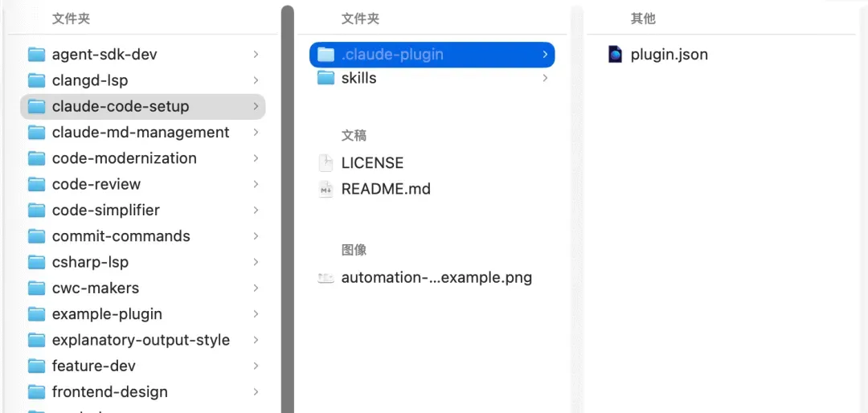Expand claude-md-management using its chevron
The height and width of the screenshot is (413, 868).
[x=256, y=133]
